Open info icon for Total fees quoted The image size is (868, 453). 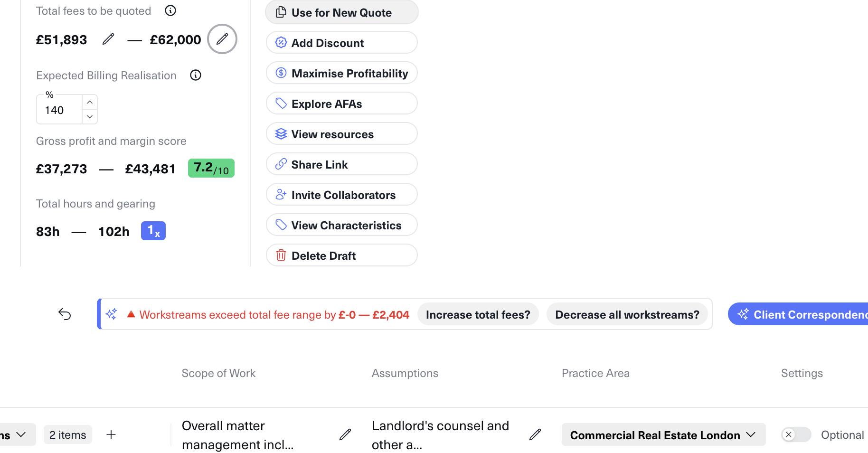(170, 10)
